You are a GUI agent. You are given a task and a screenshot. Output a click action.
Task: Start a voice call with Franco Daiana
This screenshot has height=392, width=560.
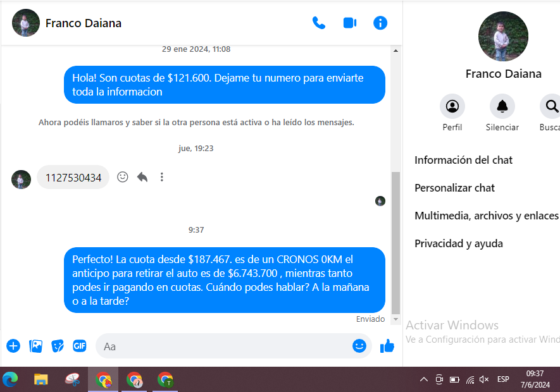[x=319, y=23]
